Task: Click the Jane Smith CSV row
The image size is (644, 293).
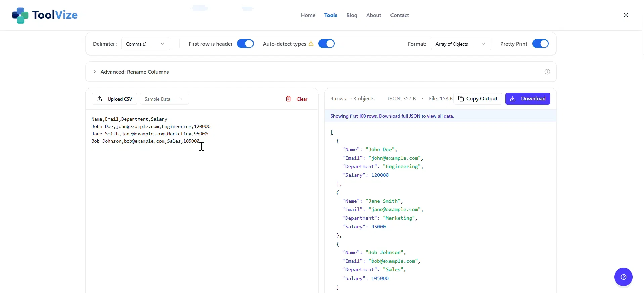Action: click(149, 134)
